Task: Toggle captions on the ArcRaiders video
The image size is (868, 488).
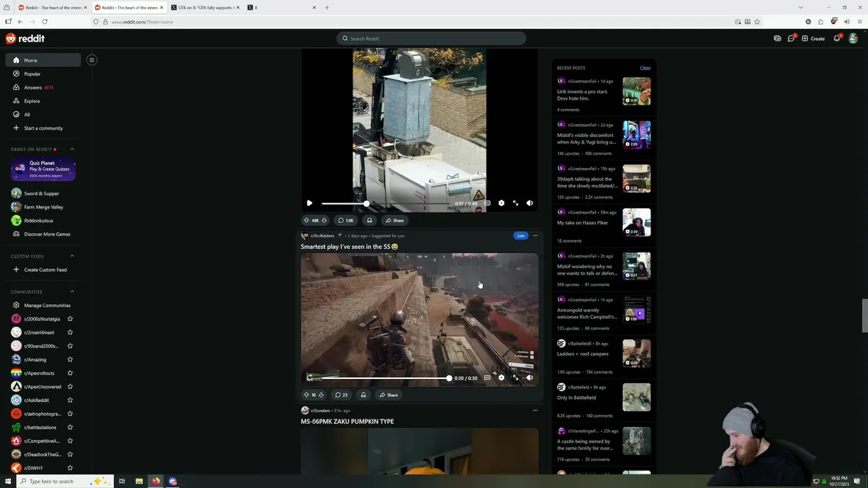Action: [x=487, y=378]
